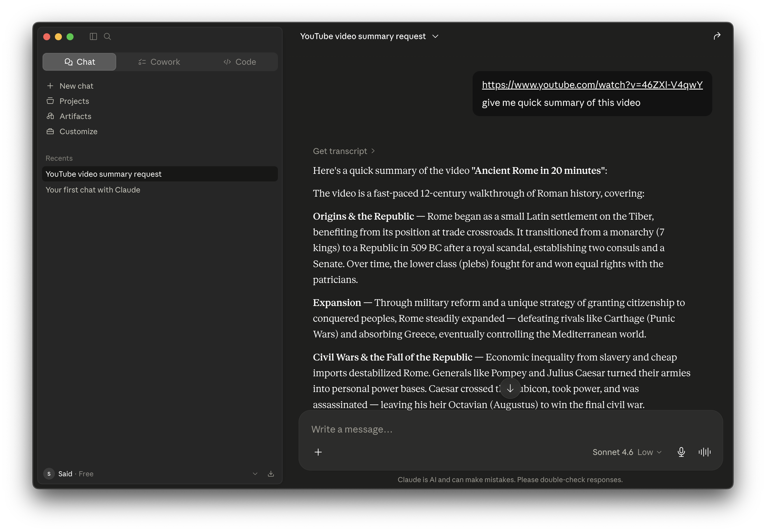Click the Projects folder icon
Viewport: 766px width, 532px height.
click(50, 101)
